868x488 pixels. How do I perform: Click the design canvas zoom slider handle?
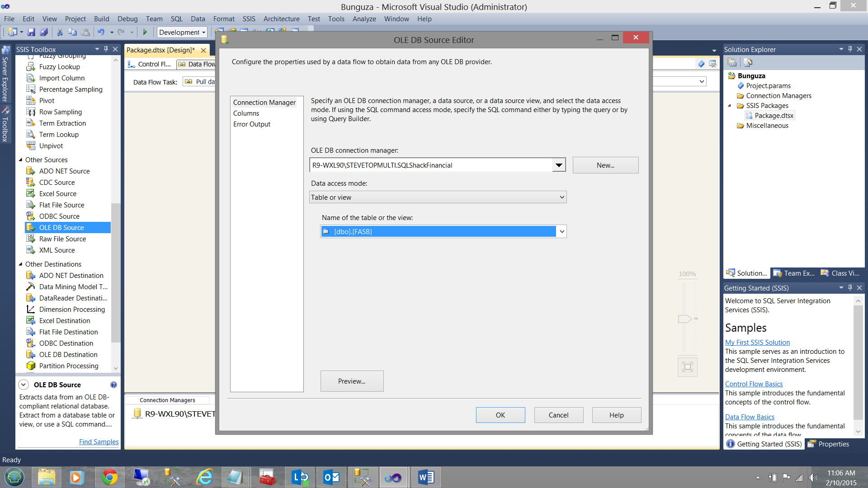684,319
